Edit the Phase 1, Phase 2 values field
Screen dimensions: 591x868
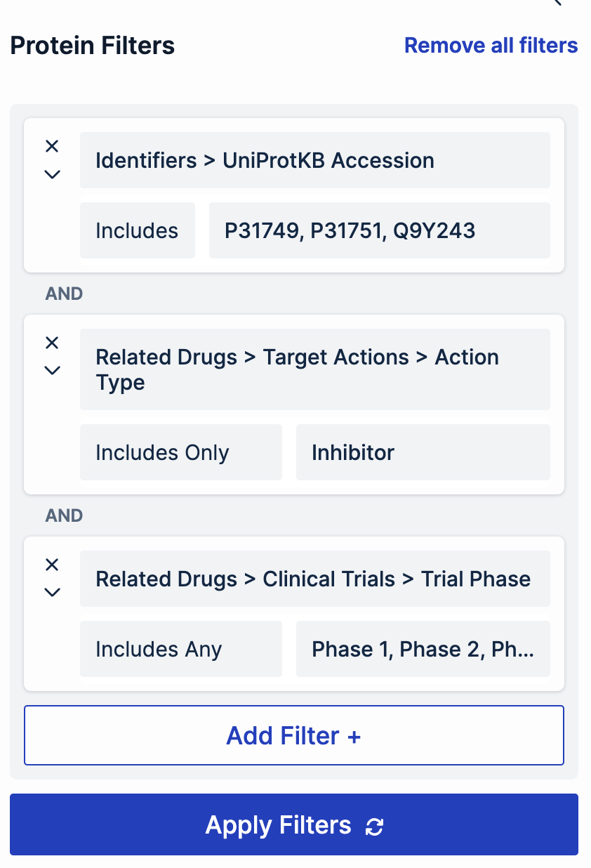(x=423, y=649)
